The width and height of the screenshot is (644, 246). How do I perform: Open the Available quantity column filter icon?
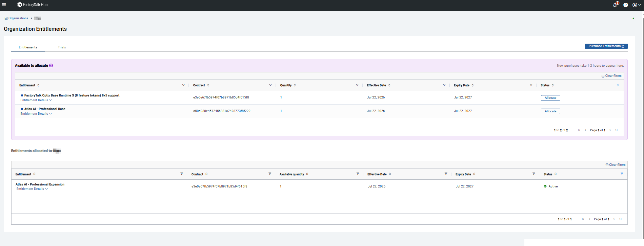(x=358, y=174)
